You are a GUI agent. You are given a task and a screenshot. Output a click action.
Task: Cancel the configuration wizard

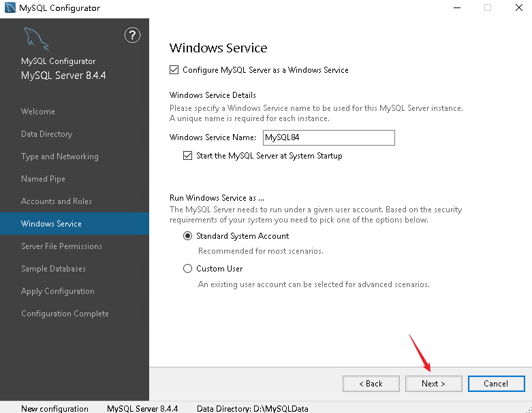point(496,384)
